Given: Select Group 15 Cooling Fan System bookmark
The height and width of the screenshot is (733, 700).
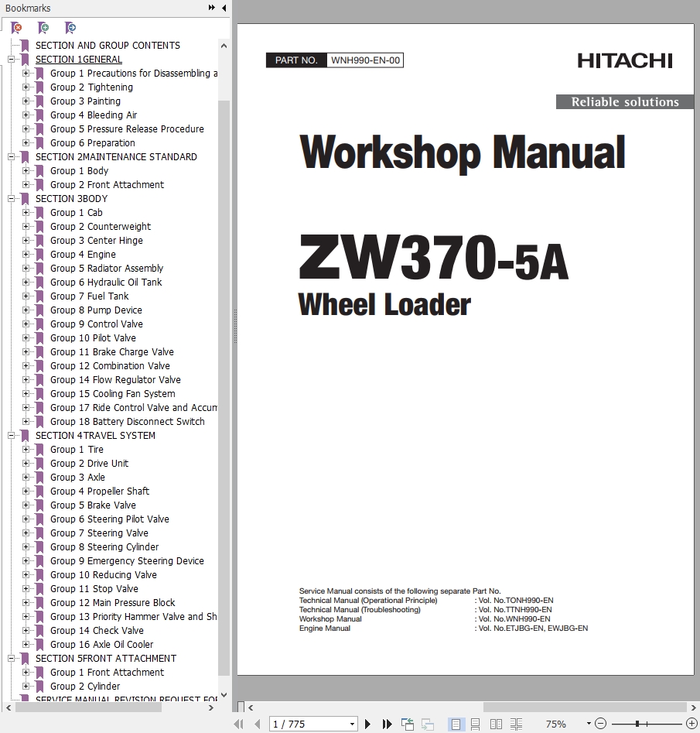Looking at the screenshot, I should [x=113, y=394].
